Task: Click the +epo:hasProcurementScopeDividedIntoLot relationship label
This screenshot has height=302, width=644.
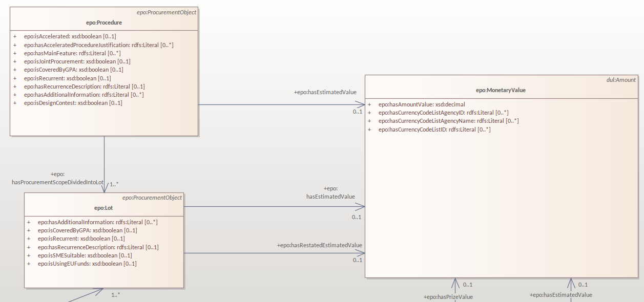Action: pyautogui.click(x=58, y=177)
